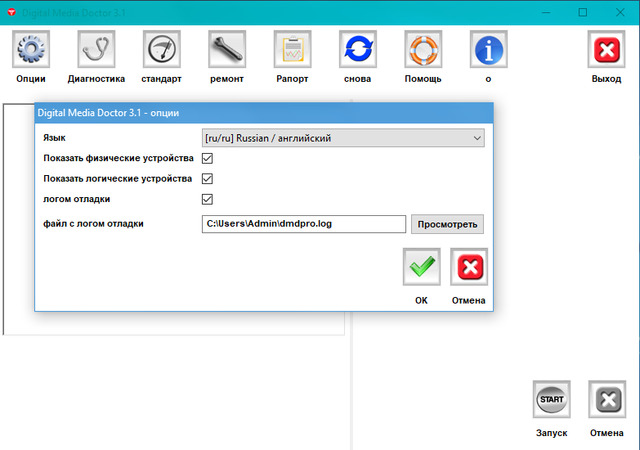Confirm options with green OK checkmark

tap(422, 267)
